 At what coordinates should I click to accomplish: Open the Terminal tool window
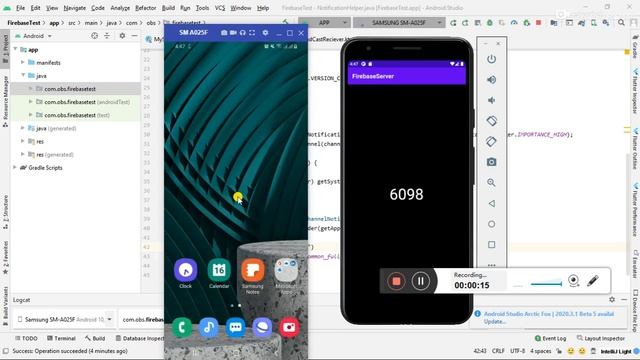click(x=61, y=338)
